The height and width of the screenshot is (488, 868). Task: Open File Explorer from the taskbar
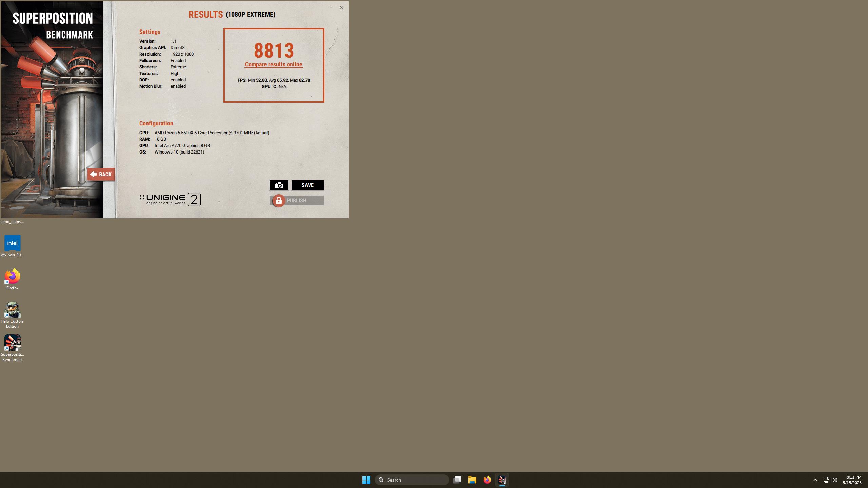pyautogui.click(x=472, y=480)
